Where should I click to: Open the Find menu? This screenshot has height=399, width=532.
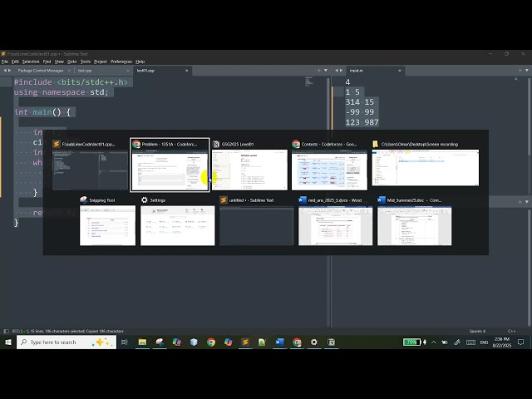click(x=47, y=62)
